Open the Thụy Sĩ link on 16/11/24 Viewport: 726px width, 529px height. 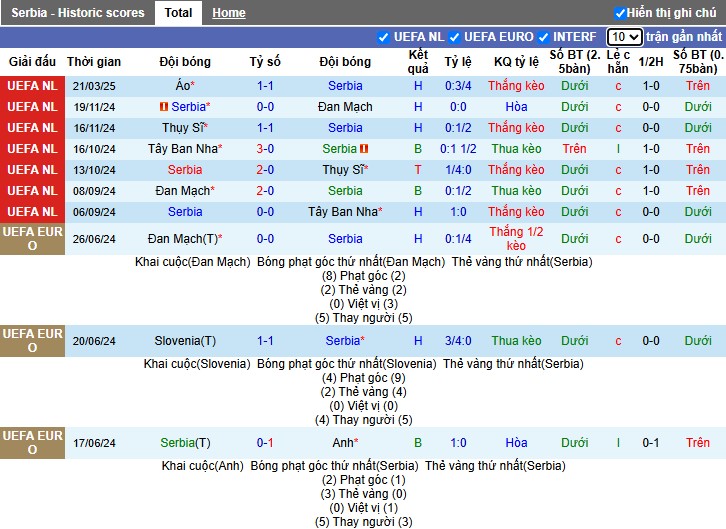[x=182, y=128]
